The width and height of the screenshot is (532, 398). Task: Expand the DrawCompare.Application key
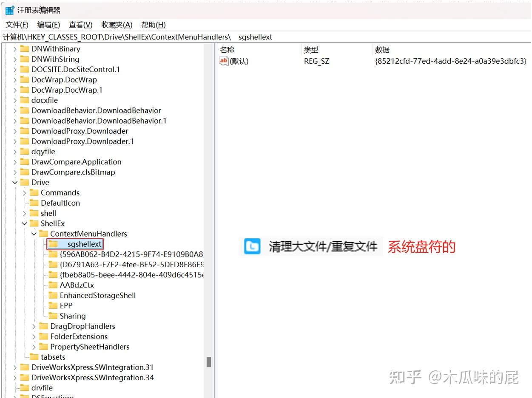click(x=15, y=162)
